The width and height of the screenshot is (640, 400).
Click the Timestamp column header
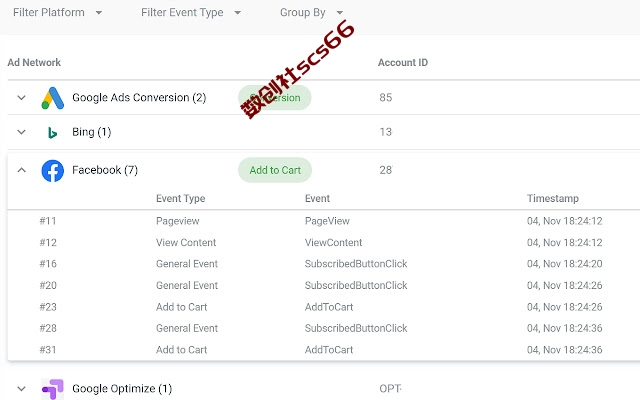[x=553, y=198]
